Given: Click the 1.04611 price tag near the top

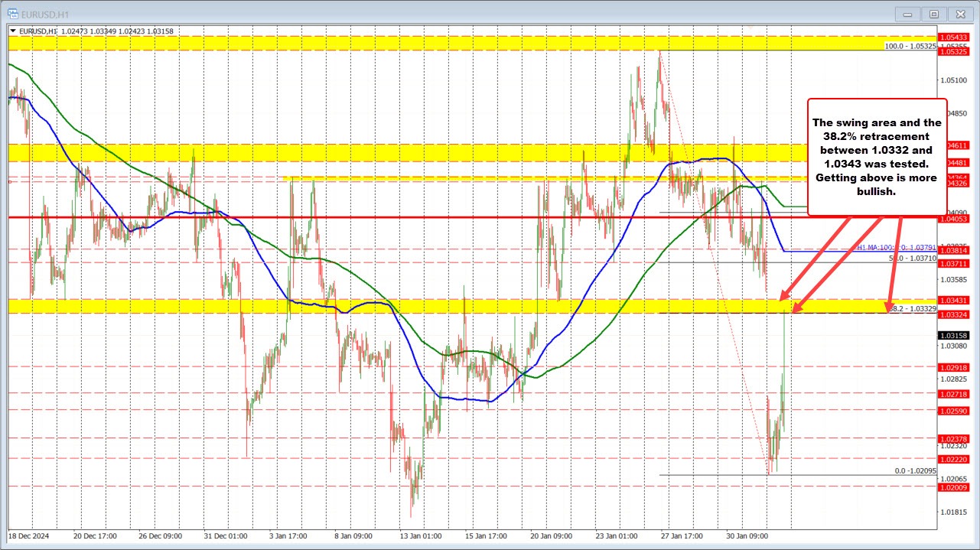Looking at the screenshot, I should click(x=955, y=144).
